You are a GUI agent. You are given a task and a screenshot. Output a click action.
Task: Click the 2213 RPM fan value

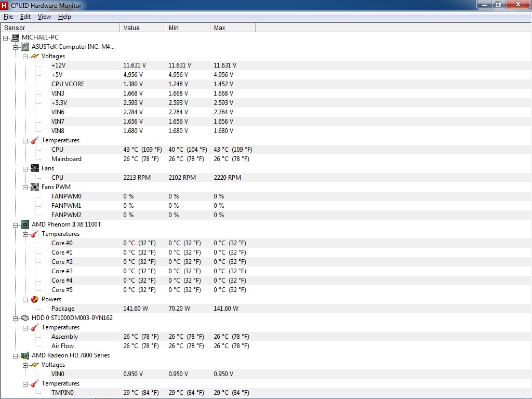(x=137, y=178)
